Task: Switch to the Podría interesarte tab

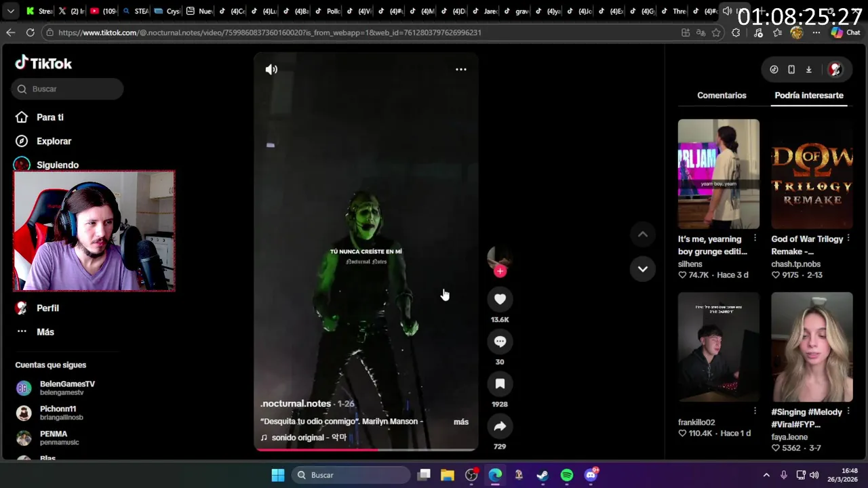Action: pyautogui.click(x=809, y=96)
